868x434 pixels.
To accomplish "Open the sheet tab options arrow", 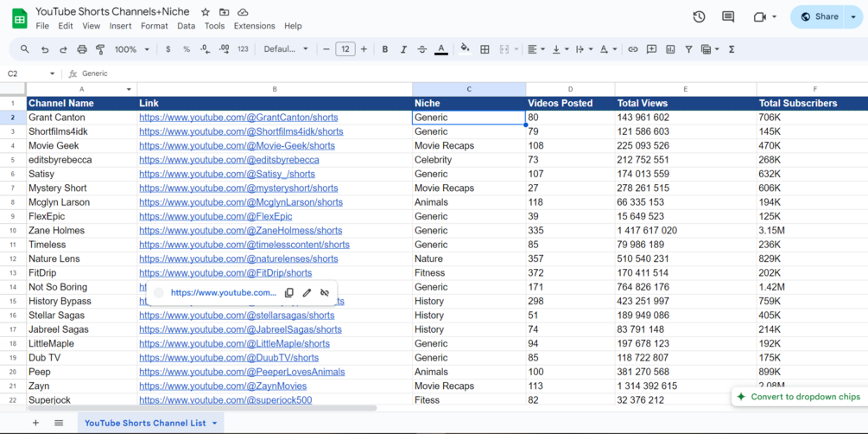I will [x=214, y=423].
